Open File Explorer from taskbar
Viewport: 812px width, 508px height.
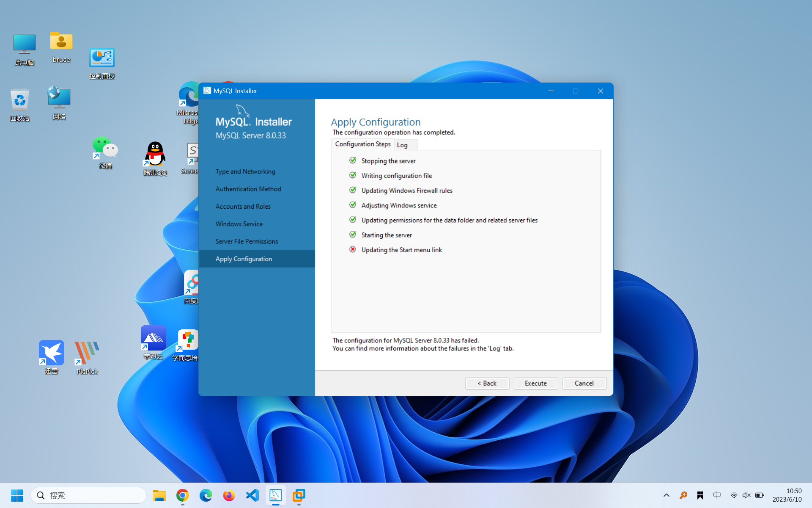coord(159,495)
